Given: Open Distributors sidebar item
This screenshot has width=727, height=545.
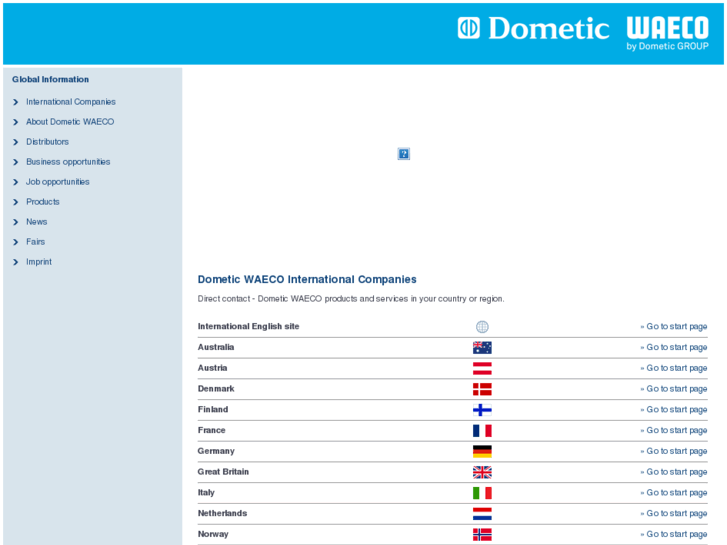Looking at the screenshot, I should (47, 141).
